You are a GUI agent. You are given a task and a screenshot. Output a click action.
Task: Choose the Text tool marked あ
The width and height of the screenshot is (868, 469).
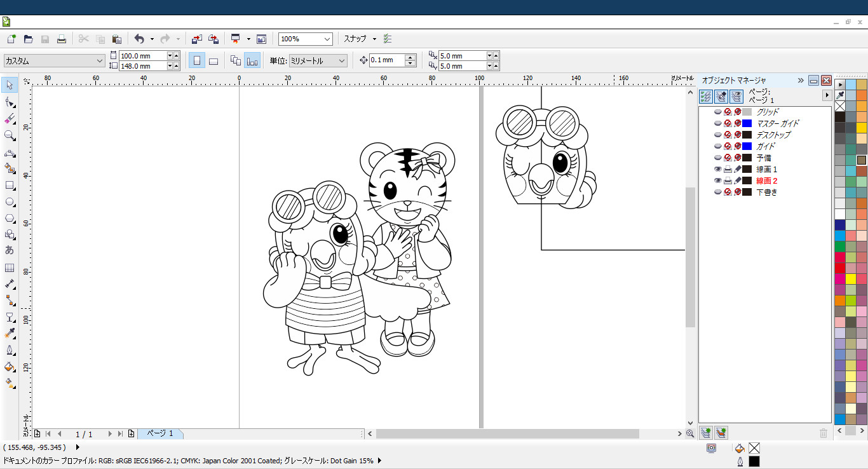point(10,250)
